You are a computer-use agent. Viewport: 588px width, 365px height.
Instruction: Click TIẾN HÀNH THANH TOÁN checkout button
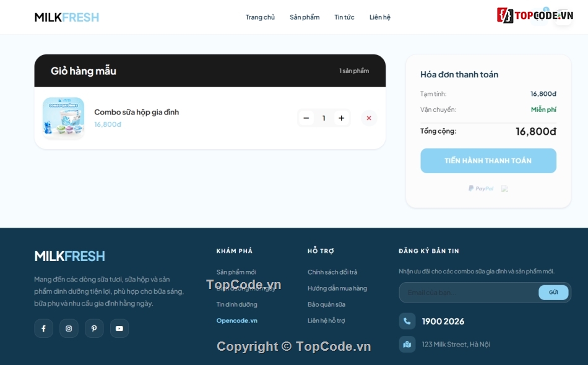[488, 161]
